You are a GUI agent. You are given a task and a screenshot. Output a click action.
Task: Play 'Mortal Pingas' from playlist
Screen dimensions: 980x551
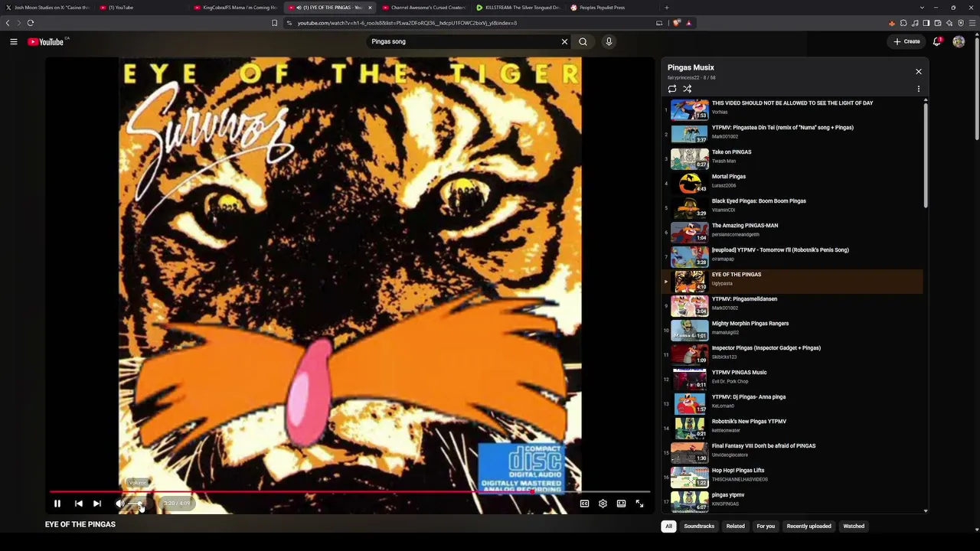pos(792,182)
